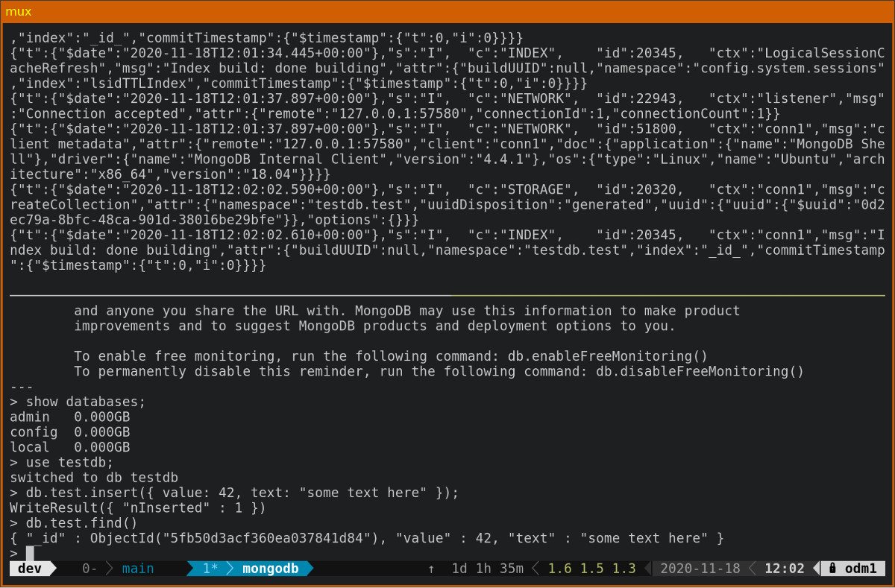Click 'switched to db testdb' output
The image size is (895, 588).
(94, 478)
